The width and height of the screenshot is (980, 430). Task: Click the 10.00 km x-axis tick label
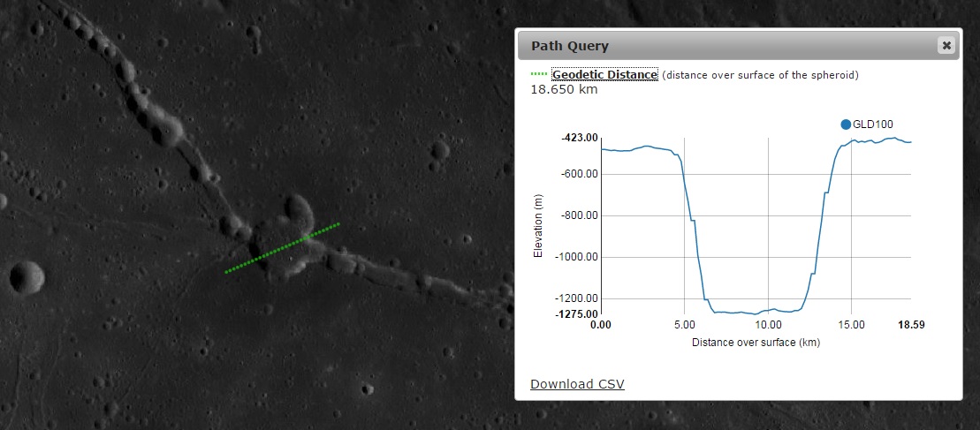(768, 326)
